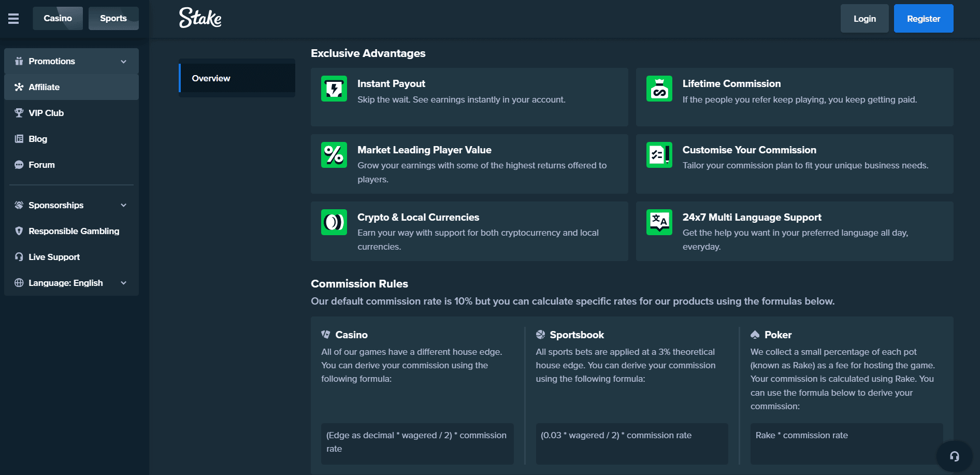Screen dimensions: 980x475
Task: Select the Overview tab
Action: pyautogui.click(x=237, y=78)
